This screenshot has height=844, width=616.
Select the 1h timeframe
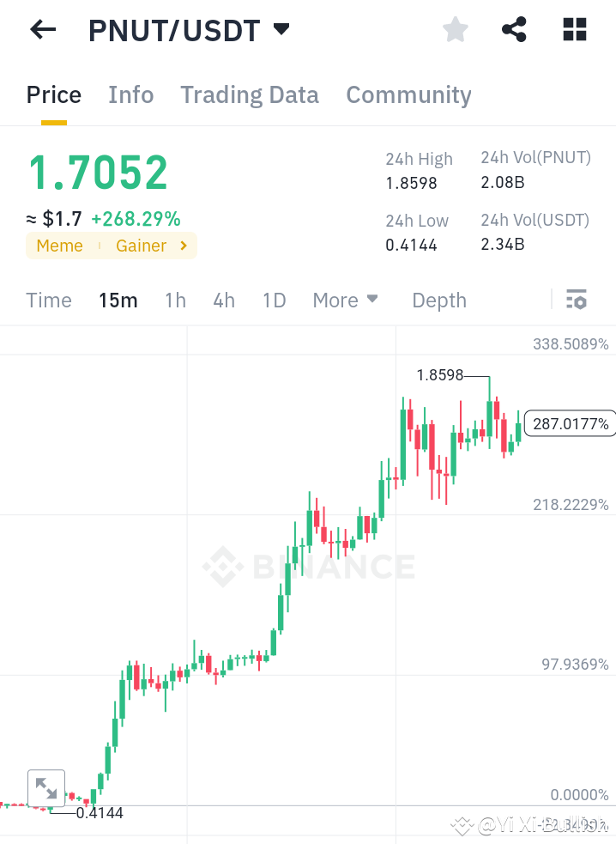(175, 301)
